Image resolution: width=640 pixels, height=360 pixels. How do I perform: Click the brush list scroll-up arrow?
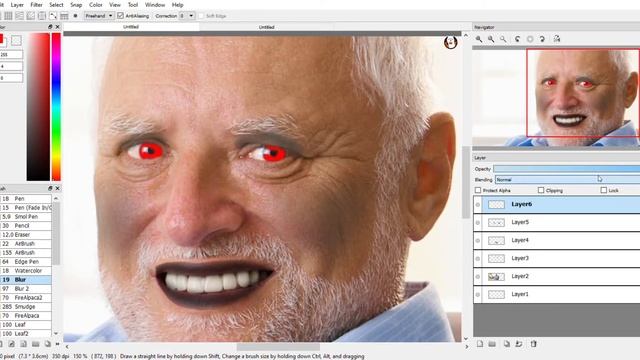pyautogui.click(x=56, y=198)
